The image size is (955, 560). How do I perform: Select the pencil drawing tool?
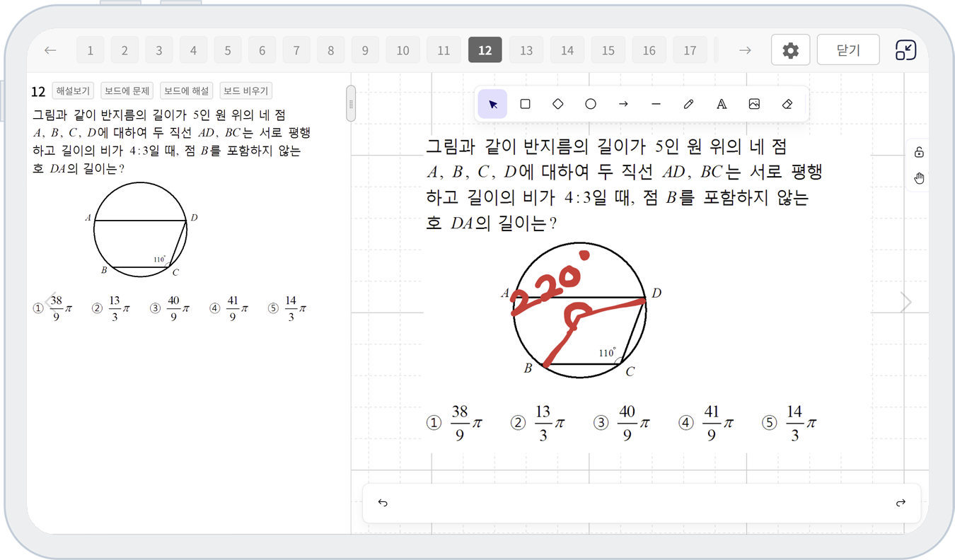[x=688, y=105]
